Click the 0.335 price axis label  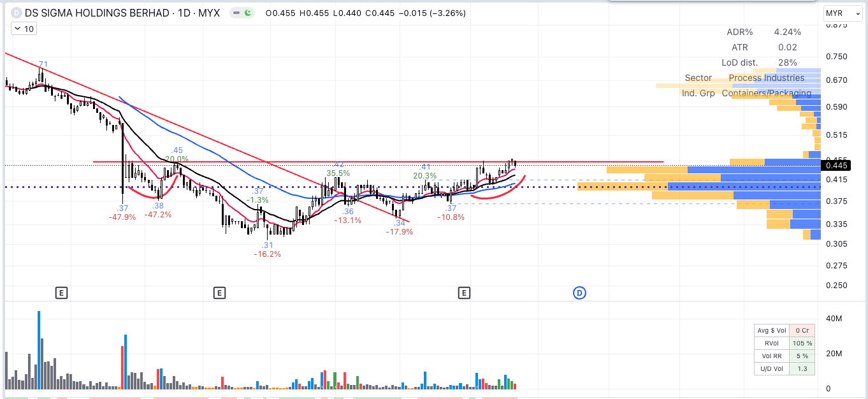click(x=837, y=224)
